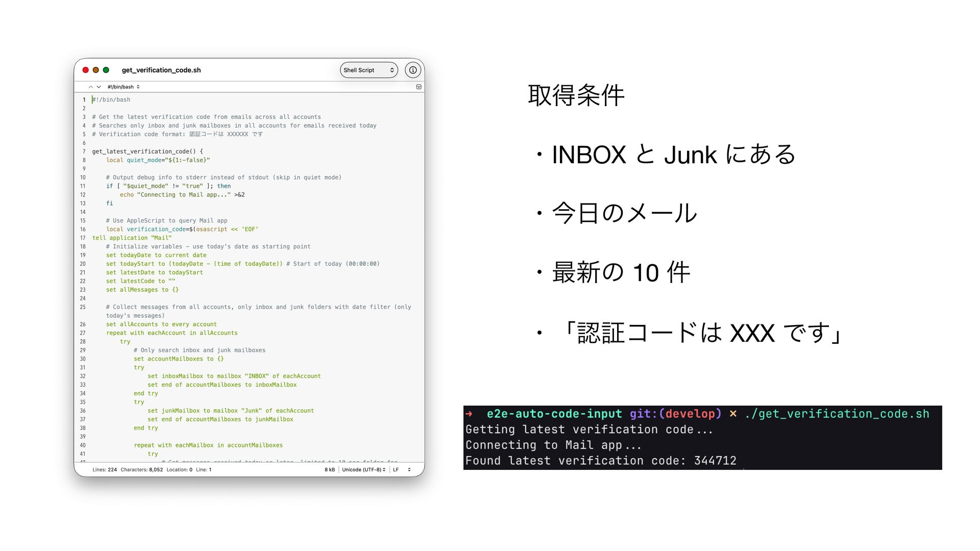The image size is (980, 551).
Task: Open the Shell Script syntax dropdown
Action: [369, 70]
